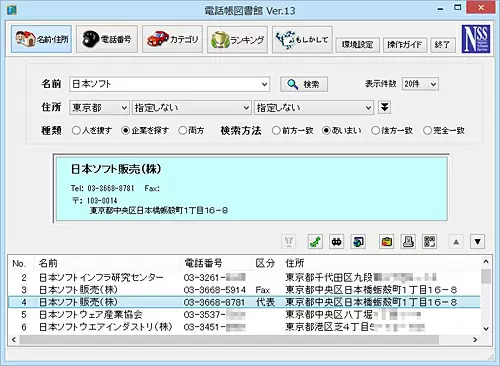Click the down arrow of the results vertical scrollbar
Viewport: 500px width, 366px height.
click(486, 329)
